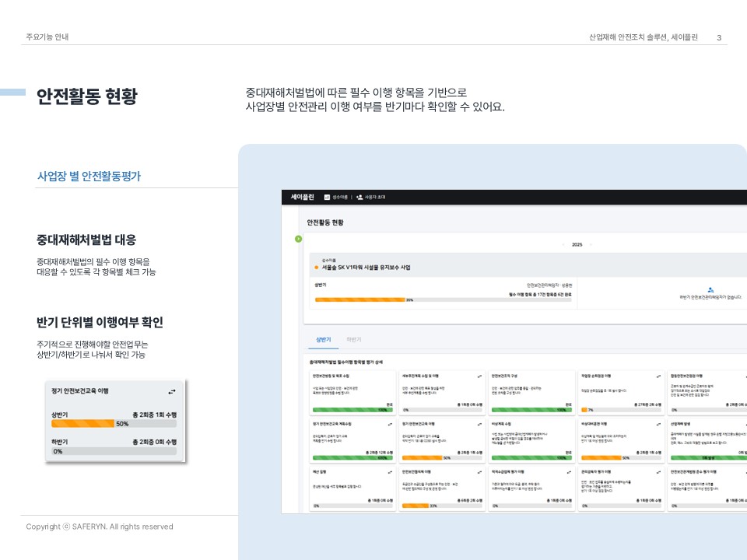Screen dimensions: 747x560
Task: Switch to the 하반기 tab
Action: pyautogui.click(x=354, y=340)
